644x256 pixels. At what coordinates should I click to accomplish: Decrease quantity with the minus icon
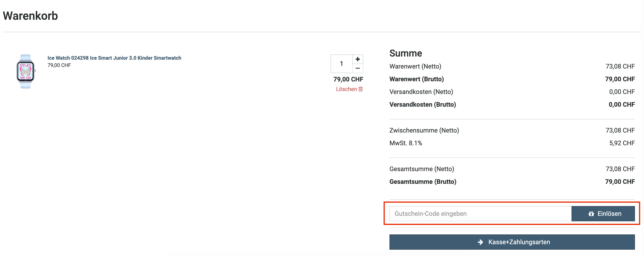358,68
